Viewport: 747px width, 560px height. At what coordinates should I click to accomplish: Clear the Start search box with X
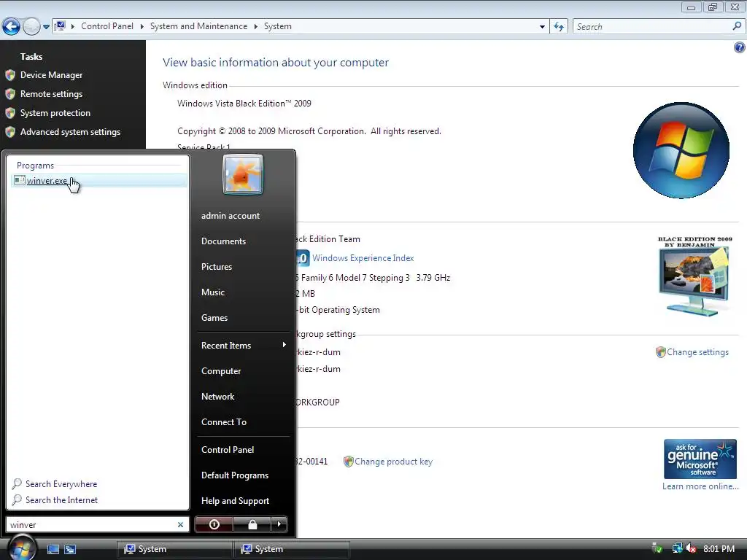[x=181, y=525]
